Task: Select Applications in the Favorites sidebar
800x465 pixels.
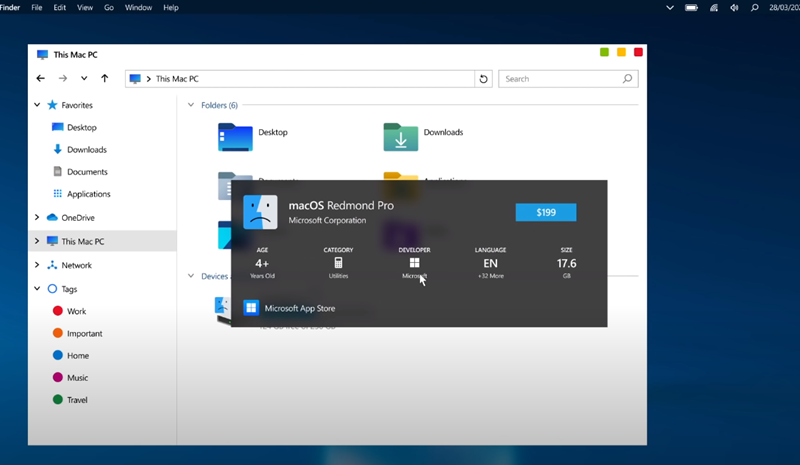Action: pos(88,194)
